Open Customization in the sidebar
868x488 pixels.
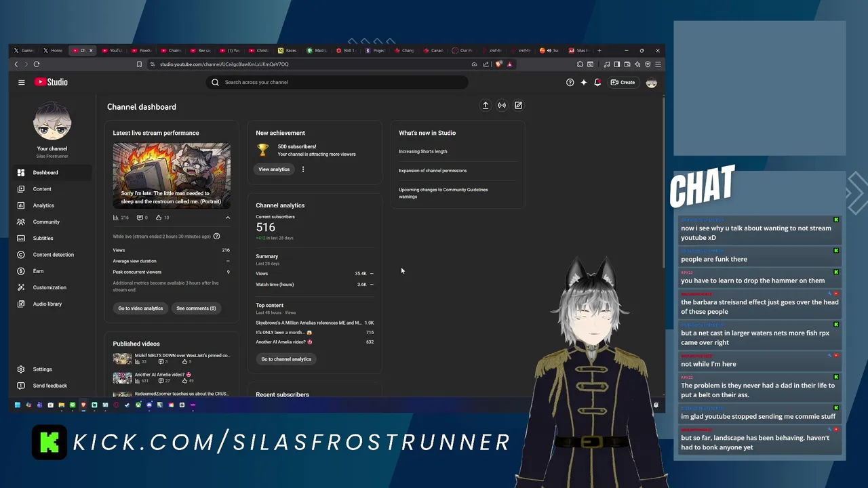51,287
